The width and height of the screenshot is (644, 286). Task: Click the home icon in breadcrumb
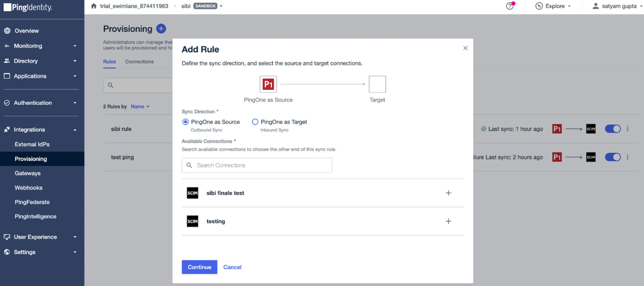tap(94, 6)
